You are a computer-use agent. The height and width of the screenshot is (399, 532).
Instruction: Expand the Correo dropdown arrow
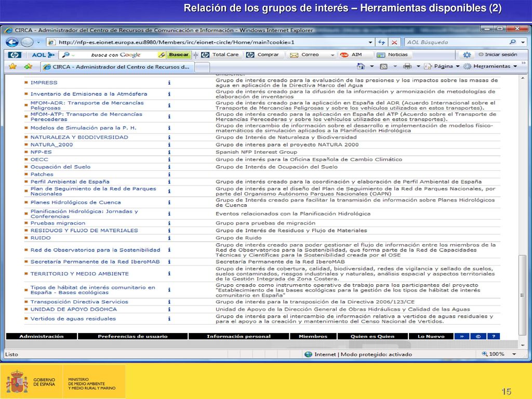(x=332, y=55)
